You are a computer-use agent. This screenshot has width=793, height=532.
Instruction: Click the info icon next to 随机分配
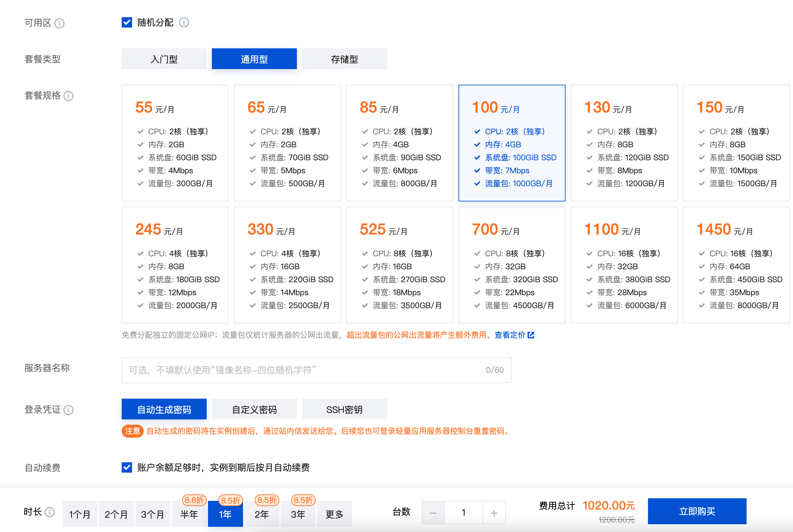click(184, 22)
